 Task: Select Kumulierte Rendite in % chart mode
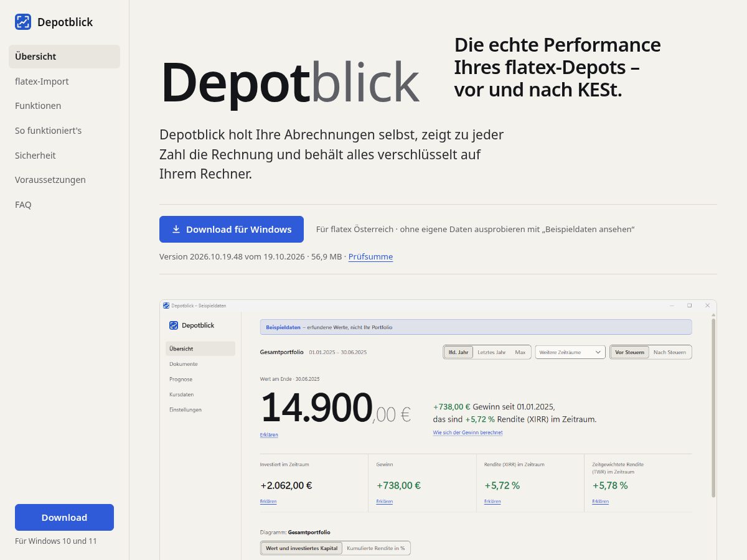tap(376, 548)
